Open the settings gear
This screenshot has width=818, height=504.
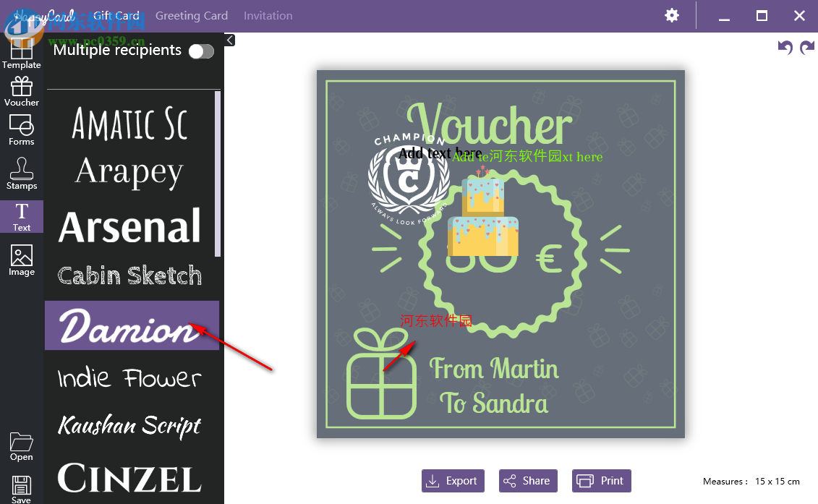tap(672, 15)
